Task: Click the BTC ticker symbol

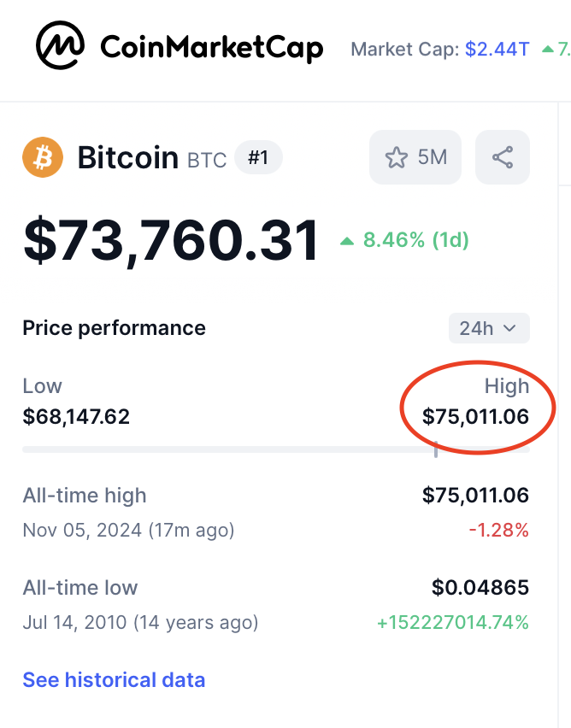Action: click(207, 161)
